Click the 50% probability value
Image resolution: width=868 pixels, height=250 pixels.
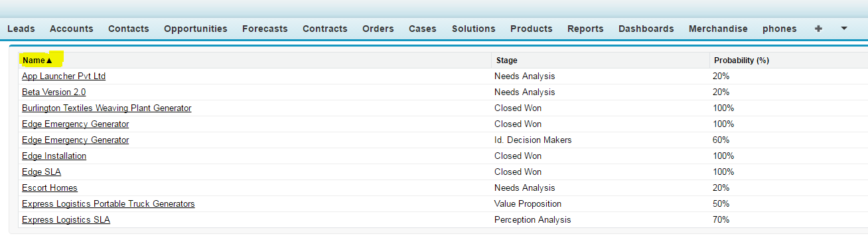point(721,204)
